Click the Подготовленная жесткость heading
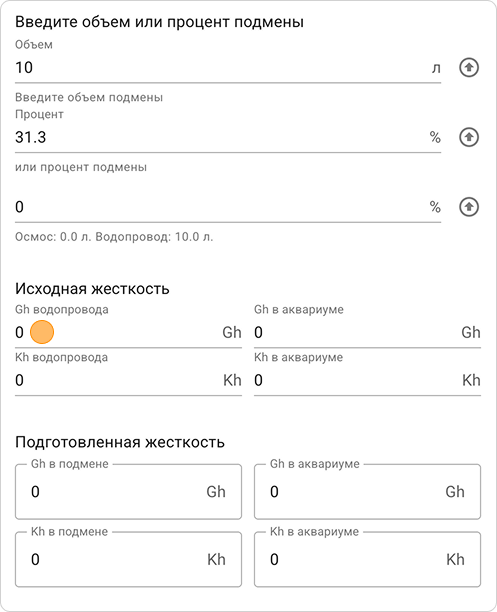 pyautogui.click(x=120, y=442)
